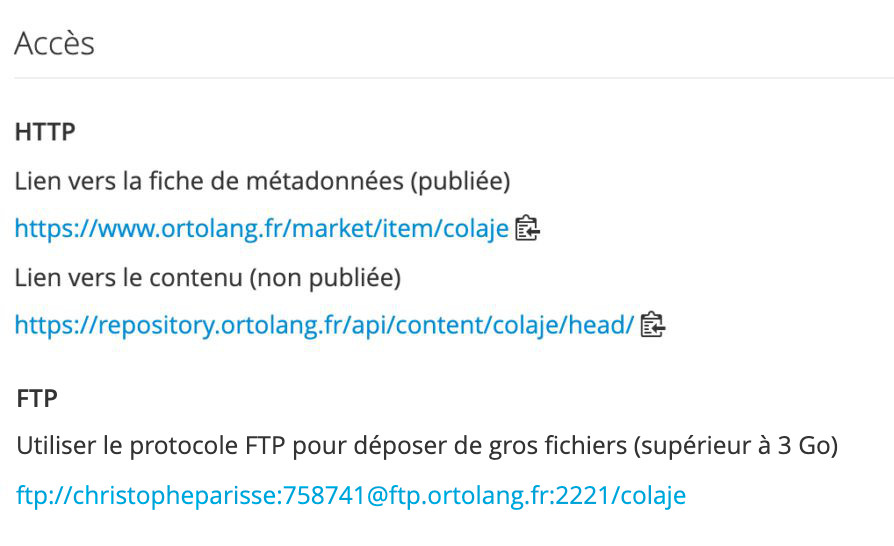Follow the ftp://christopheparisse hyperlink

[351, 495]
